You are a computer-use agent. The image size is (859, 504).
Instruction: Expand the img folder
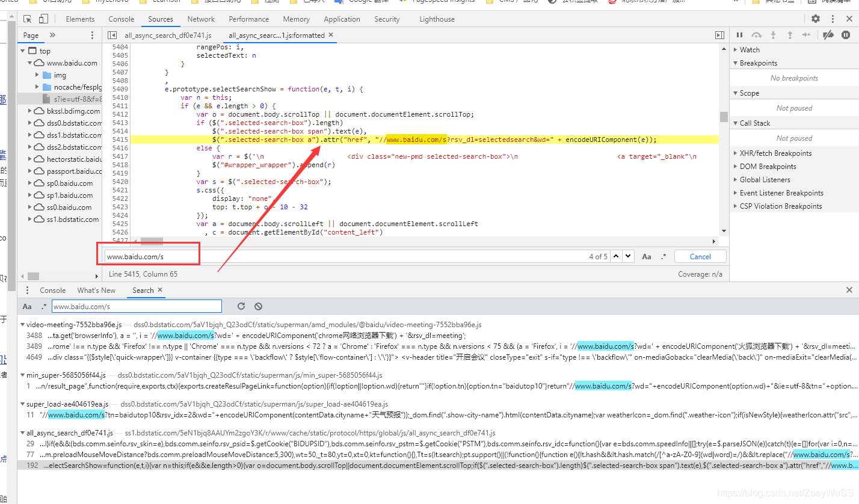click(x=38, y=75)
